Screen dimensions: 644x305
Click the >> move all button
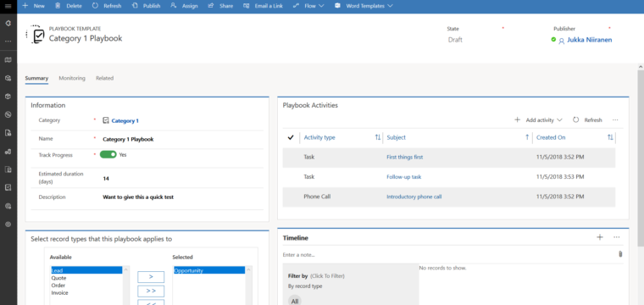(x=151, y=291)
